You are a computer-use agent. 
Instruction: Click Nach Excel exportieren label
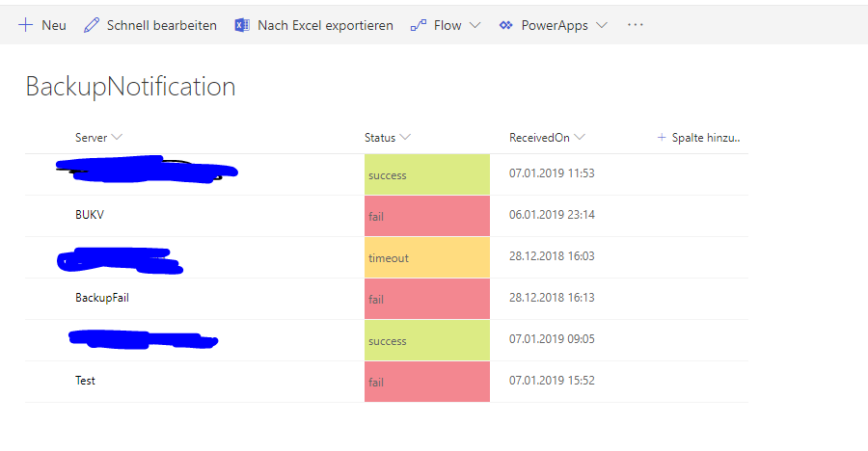325,25
